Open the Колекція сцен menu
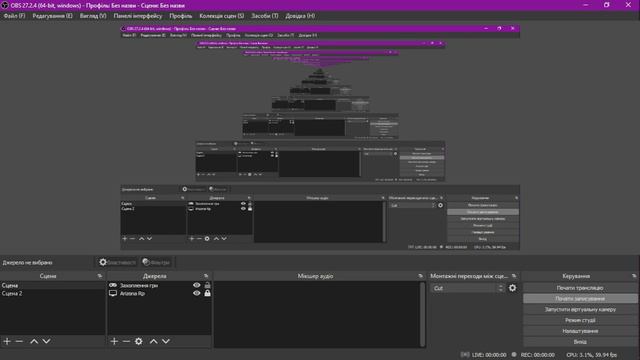 click(222, 16)
